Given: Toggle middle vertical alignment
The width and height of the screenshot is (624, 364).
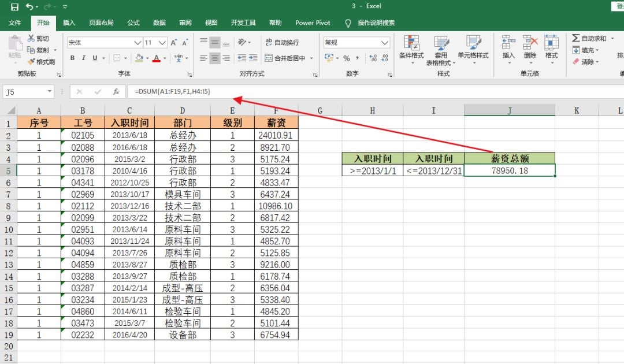Looking at the screenshot, I should point(215,42).
